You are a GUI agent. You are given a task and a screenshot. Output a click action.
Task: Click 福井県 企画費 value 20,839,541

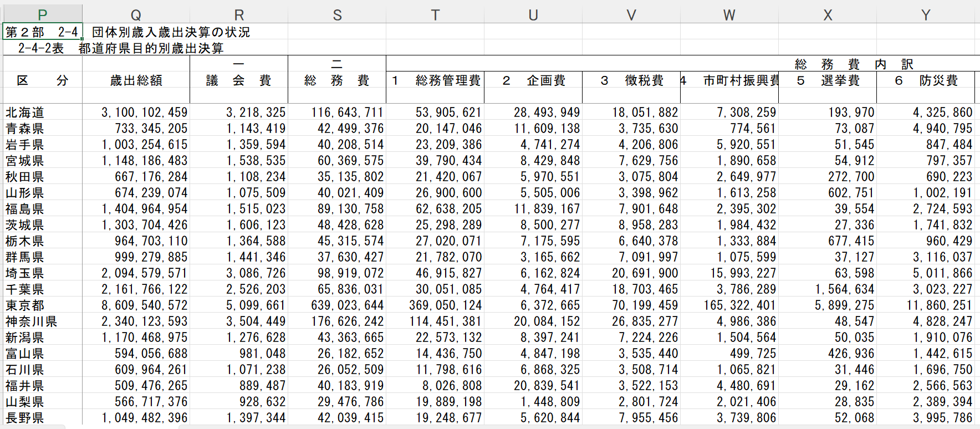tap(533, 386)
